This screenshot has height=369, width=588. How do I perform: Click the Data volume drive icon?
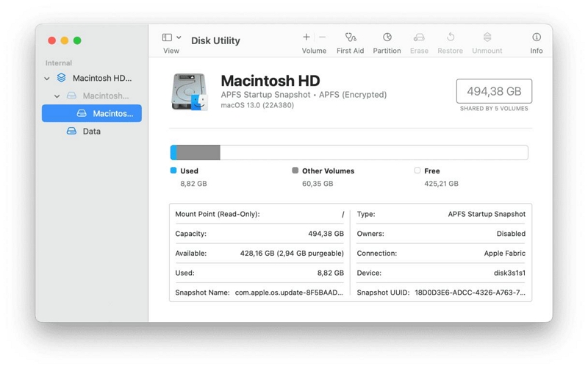71,131
